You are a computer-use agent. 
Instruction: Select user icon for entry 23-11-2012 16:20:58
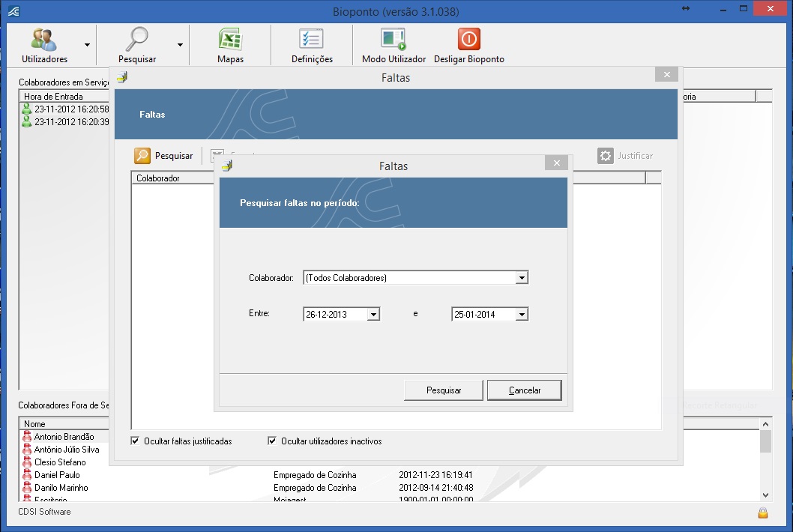[x=27, y=109]
